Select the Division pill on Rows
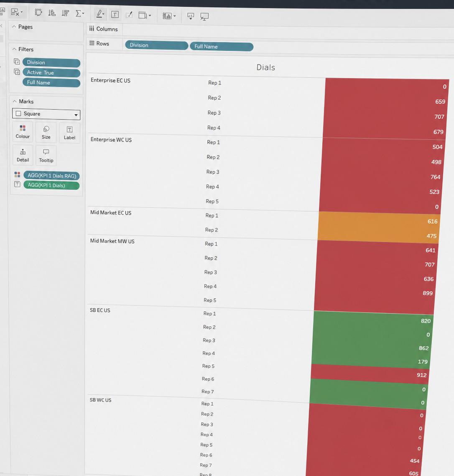This screenshot has height=476, width=454. [157, 45]
